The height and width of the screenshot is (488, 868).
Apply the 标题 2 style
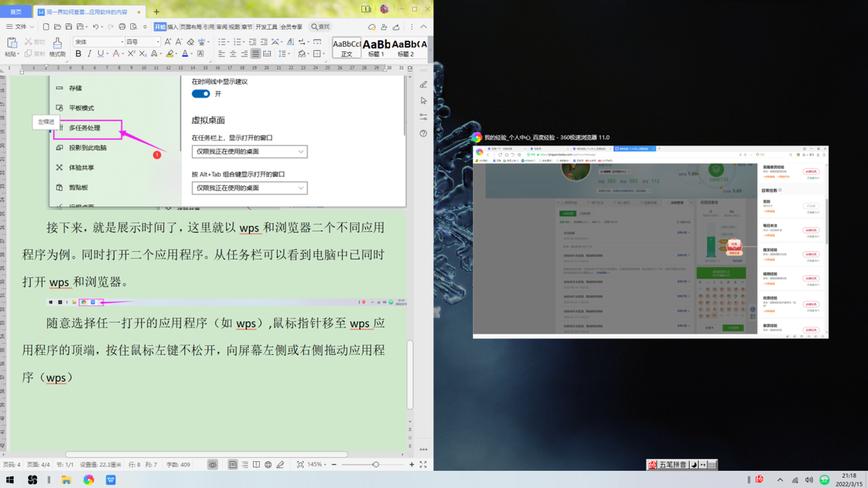406,49
